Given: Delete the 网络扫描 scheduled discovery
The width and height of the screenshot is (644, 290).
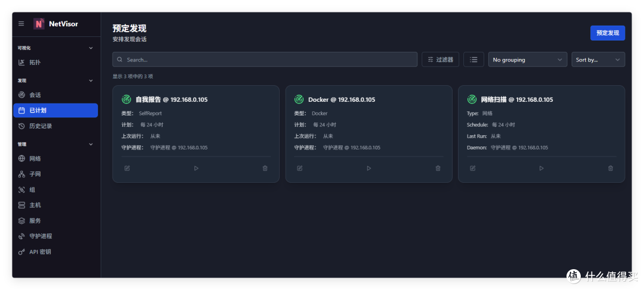Looking at the screenshot, I should tap(611, 168).
